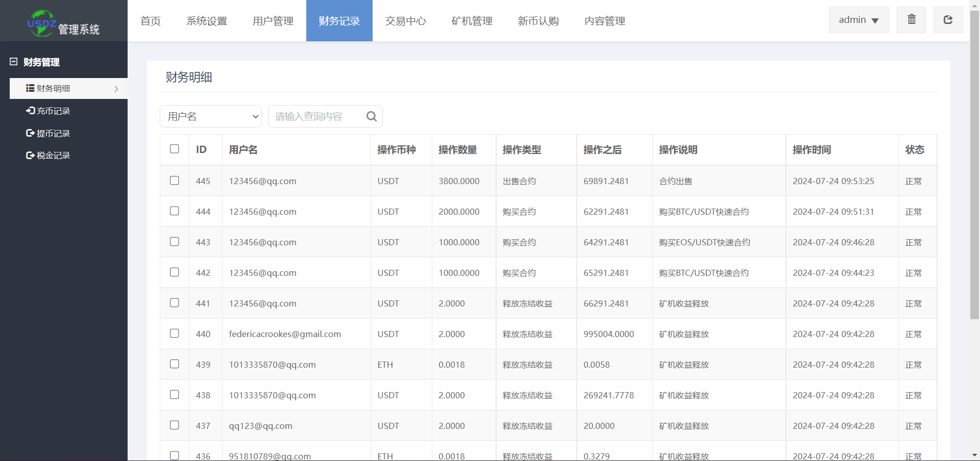
Task: Check the box for record ID 445
Action: coord(175,181)
